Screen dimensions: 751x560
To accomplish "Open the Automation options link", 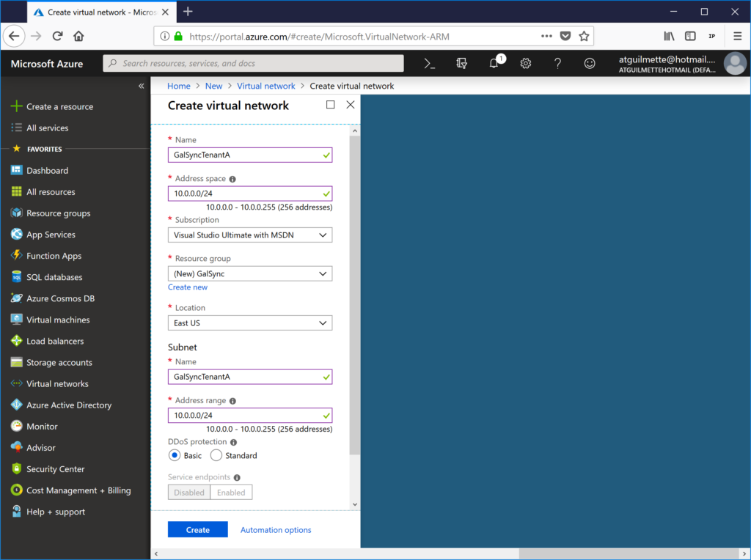I will click(276, 529).
